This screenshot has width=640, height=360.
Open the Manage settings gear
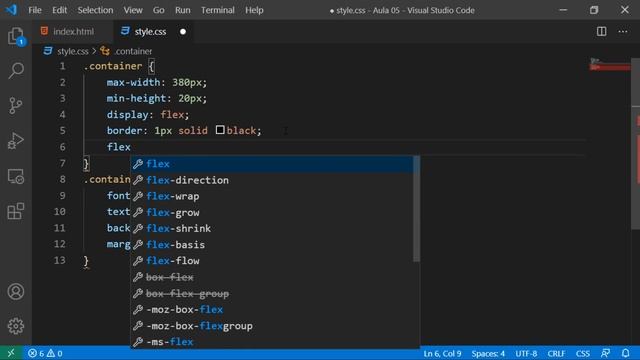16,326
